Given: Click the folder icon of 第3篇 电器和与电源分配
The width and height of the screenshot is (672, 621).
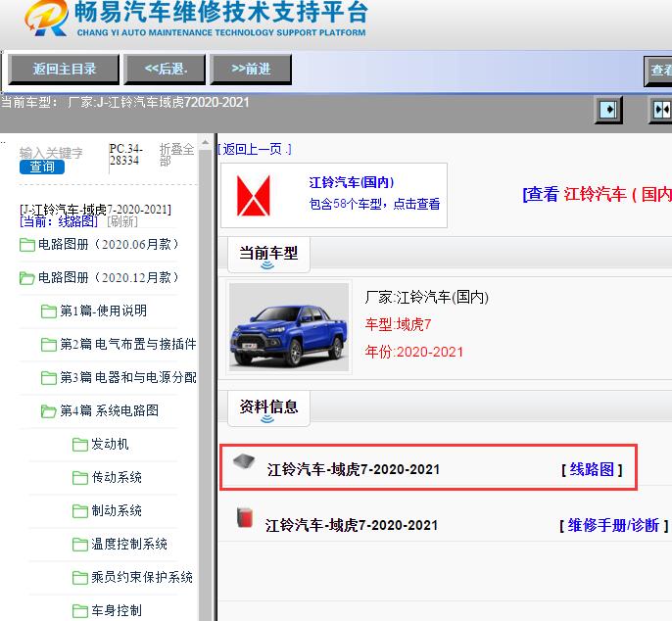Looking at the screenshot, I should click(48, 378).
